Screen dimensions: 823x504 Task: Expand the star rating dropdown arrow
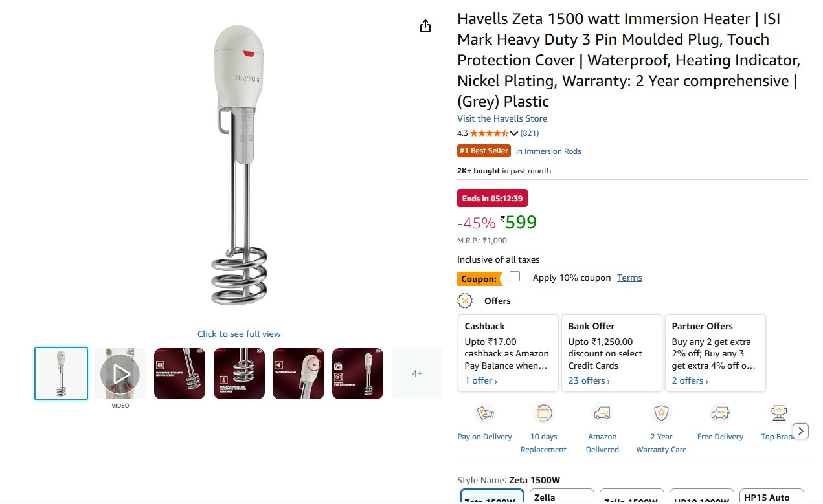[514, 133]
